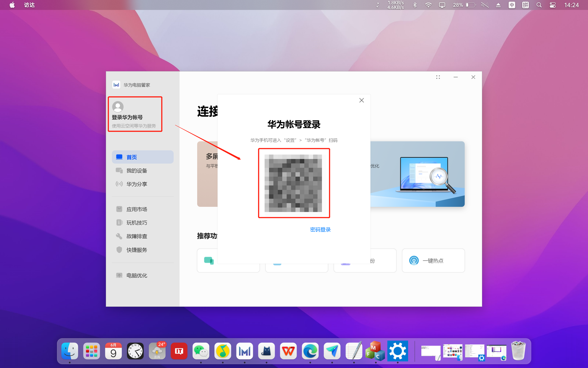Screen dimensions: 588x368
Task: Minimize the Huawei PC Manager window
Action: coord(456,77)
